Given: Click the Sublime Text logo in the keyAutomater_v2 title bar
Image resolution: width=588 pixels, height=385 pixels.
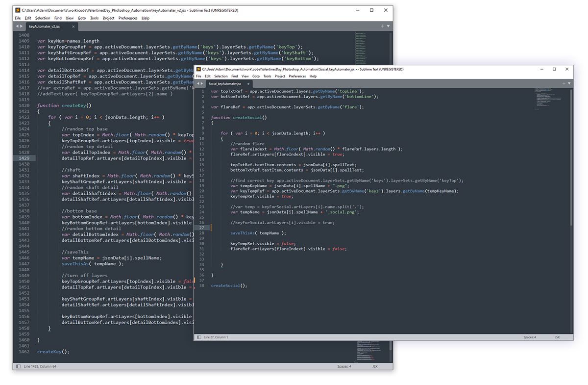Looking at the screenshot, I should 18,10.
